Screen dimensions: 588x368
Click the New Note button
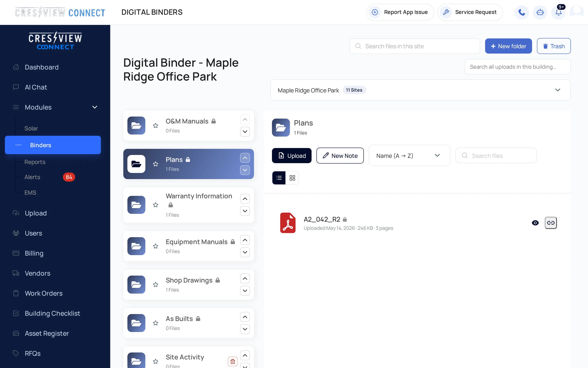(340, 156)
